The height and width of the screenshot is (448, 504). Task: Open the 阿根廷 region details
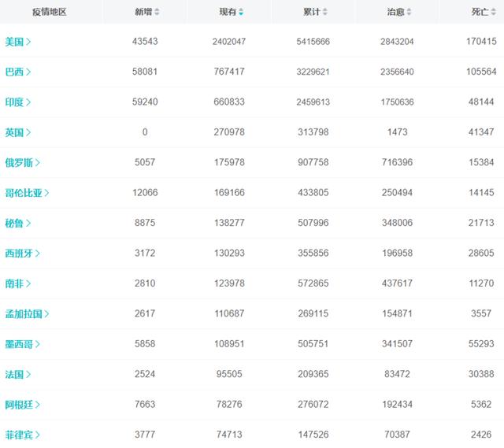click(23, 405)
